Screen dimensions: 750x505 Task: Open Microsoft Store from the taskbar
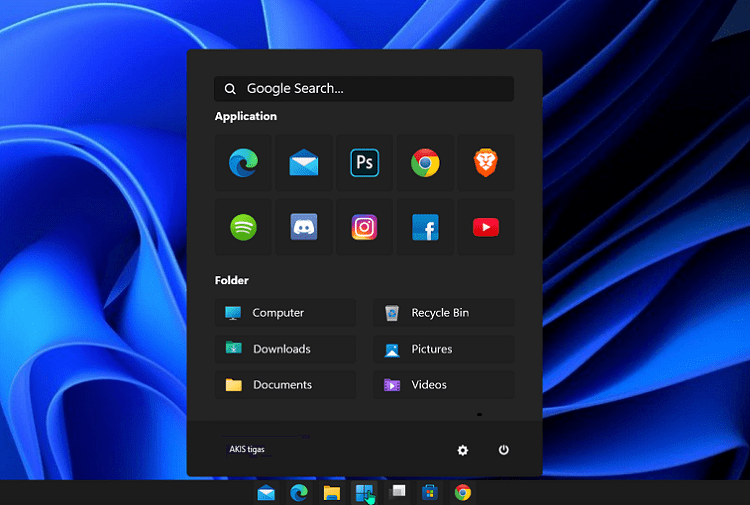click(430, 492)
